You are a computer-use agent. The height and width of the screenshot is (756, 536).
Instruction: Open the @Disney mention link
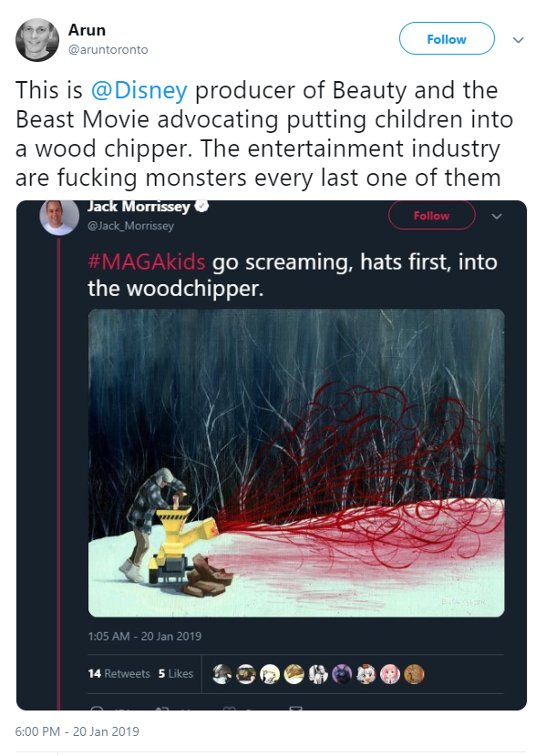coord(139,90)
